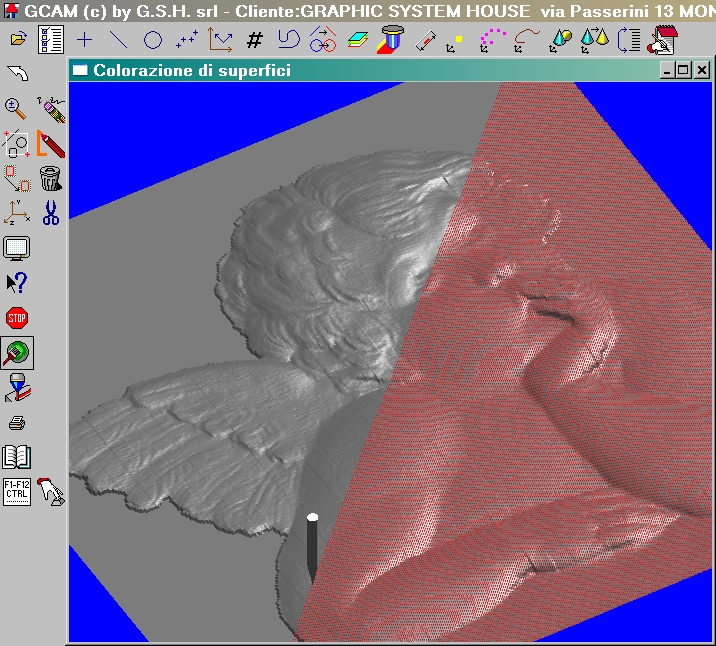Click the cone and sphere solids icon
The image size is (716, 646).
[x=561, y=41]
